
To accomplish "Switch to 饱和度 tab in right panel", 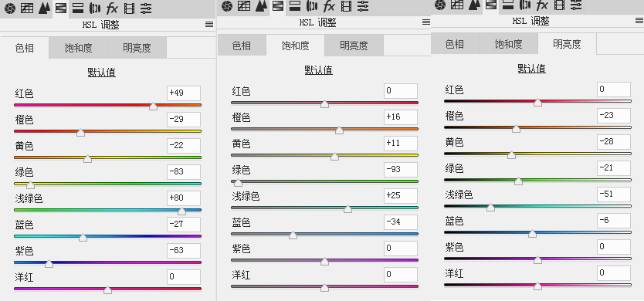I will (508, 44).
